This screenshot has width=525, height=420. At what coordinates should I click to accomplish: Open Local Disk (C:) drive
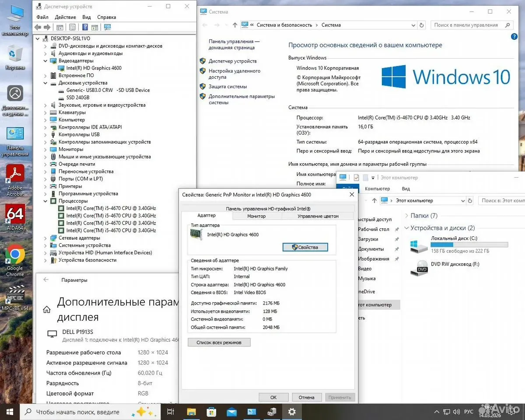coord(458,245)
